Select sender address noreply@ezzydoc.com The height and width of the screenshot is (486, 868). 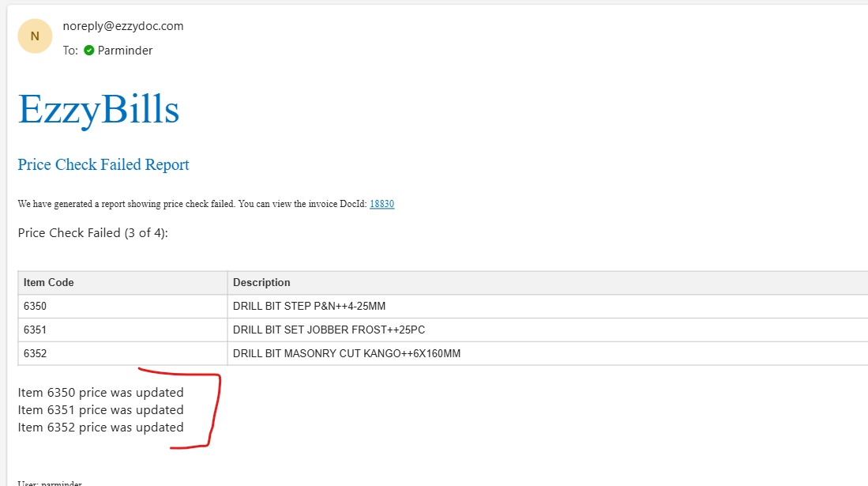(x=123, y=26)
